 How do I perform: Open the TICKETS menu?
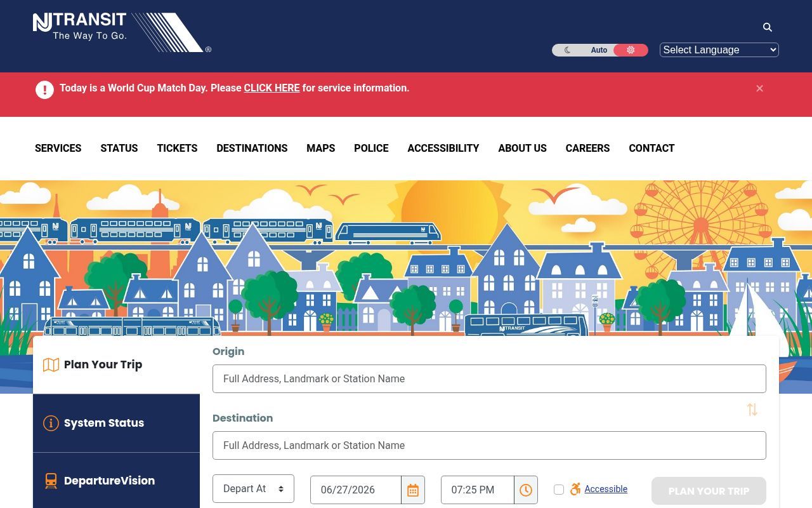[x=177, y=148]
